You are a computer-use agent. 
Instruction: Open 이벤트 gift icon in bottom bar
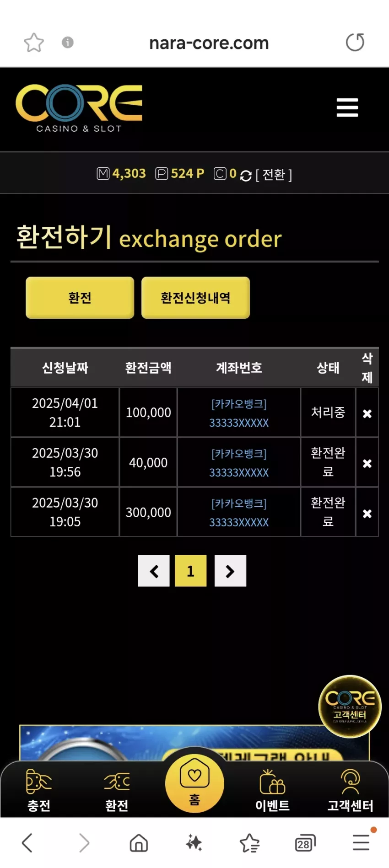pos(272,790)
